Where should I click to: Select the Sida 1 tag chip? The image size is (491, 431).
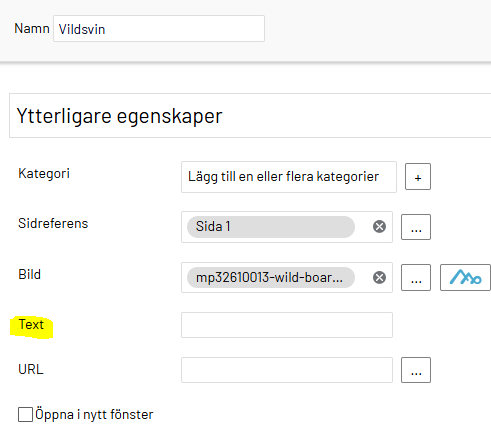271,227
